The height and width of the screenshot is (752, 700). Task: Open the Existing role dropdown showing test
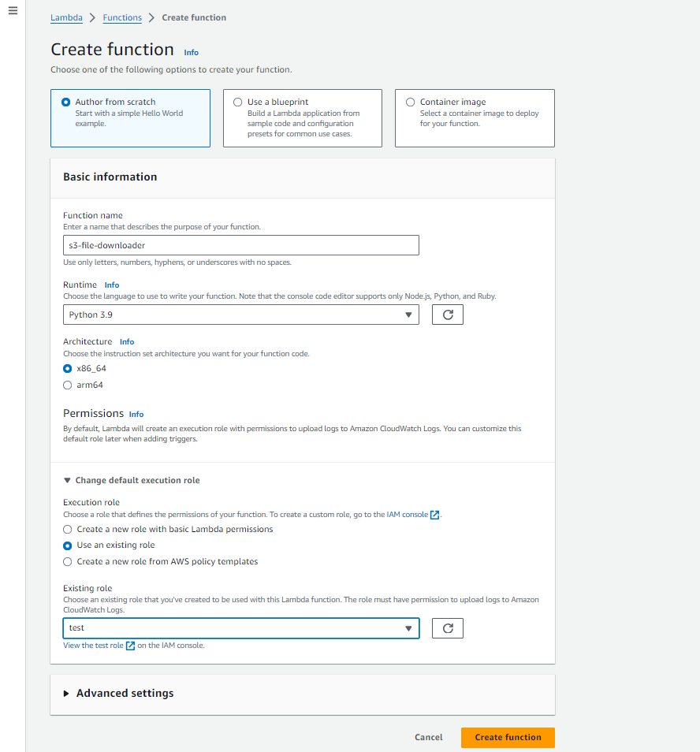240,628
